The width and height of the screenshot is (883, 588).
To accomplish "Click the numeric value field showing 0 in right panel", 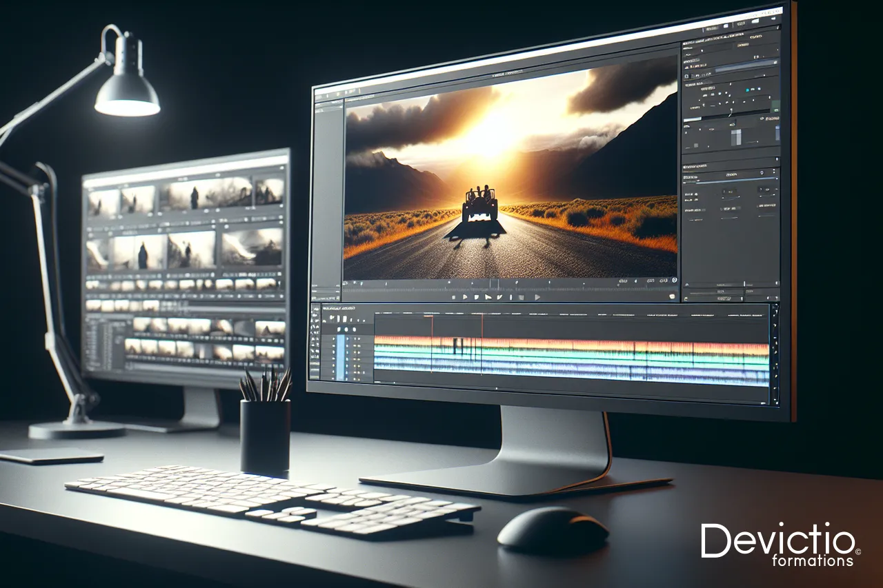I will coord(760,173).
